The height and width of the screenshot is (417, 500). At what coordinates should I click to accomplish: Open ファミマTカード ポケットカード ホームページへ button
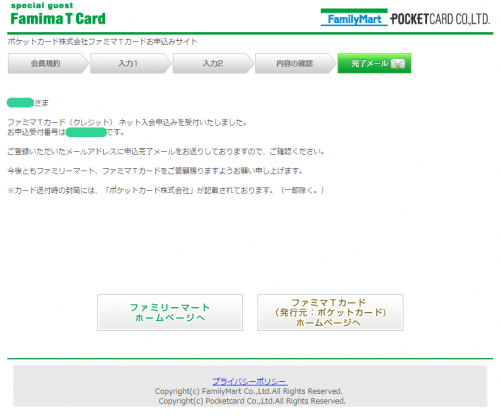pyautogui.click(x=330, y=312)
